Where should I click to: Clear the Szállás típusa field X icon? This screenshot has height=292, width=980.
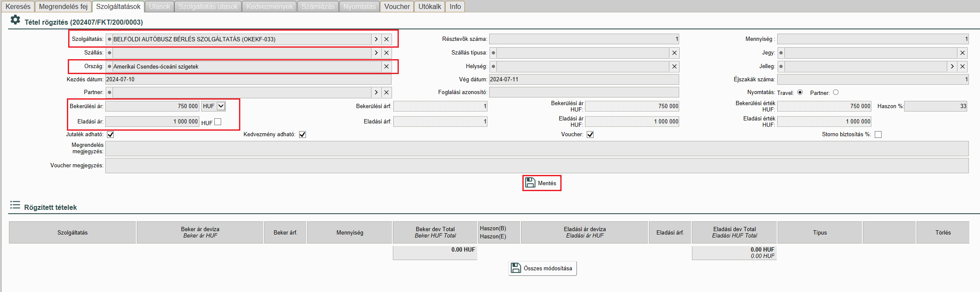(674, 53)
